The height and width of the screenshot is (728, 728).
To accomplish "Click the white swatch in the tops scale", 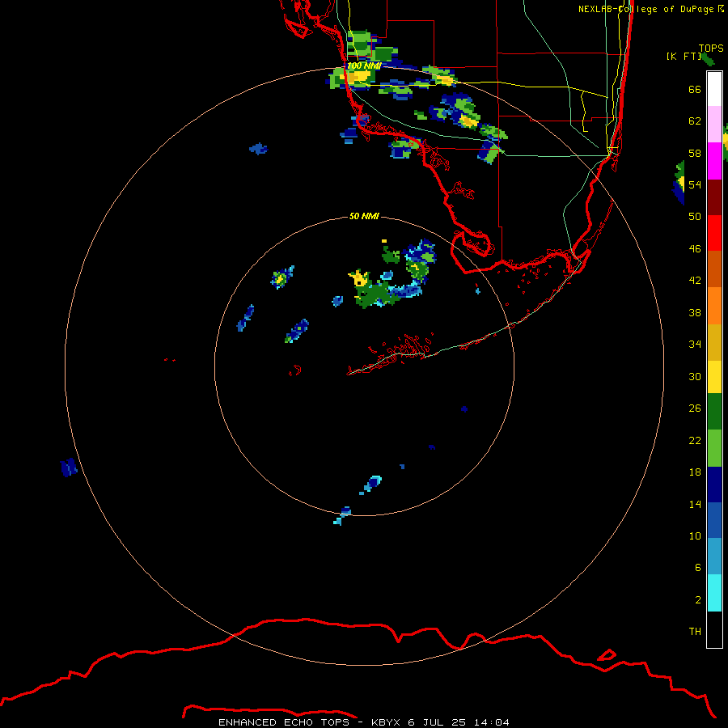I will coord(714,89).
